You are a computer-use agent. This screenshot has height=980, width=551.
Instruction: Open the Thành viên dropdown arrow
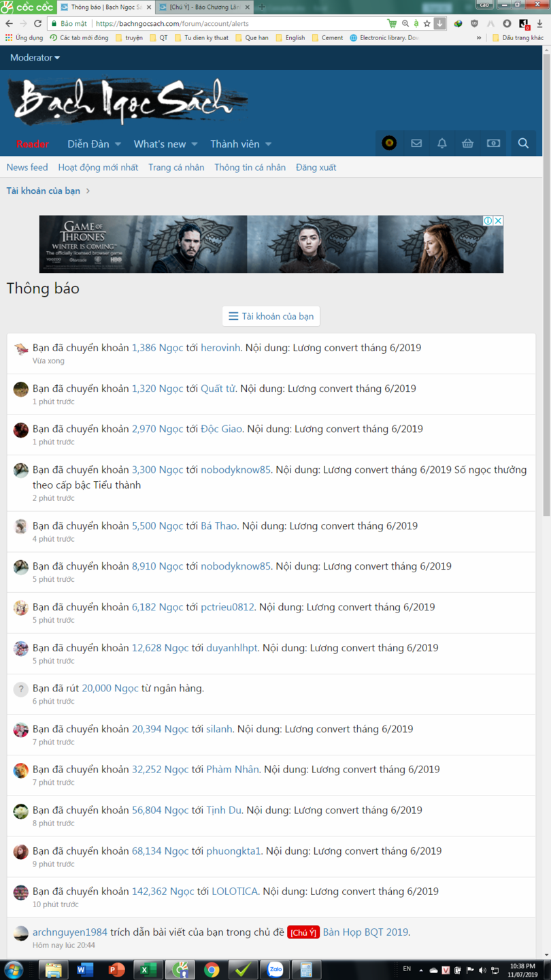click(x=268, y=144)
